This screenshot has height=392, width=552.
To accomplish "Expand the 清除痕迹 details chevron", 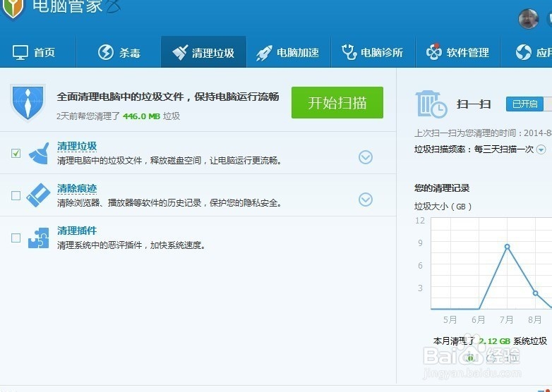I will [366, 200].
